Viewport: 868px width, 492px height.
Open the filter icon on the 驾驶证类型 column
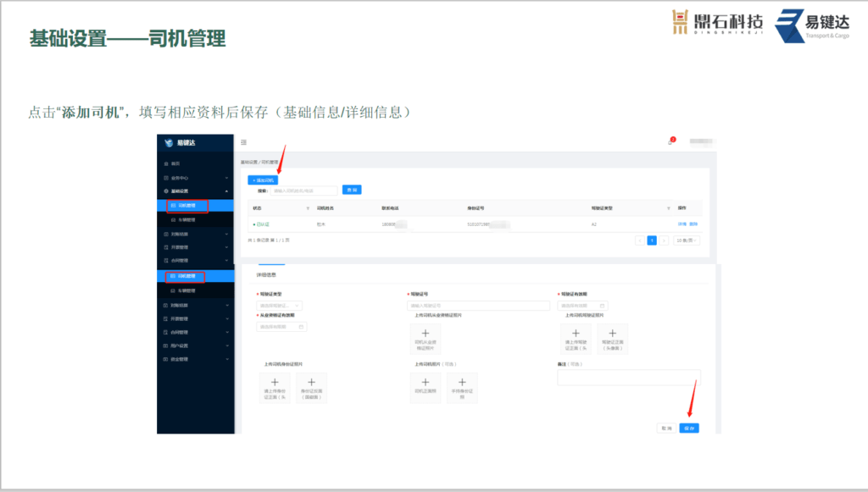tap(668, 208)
